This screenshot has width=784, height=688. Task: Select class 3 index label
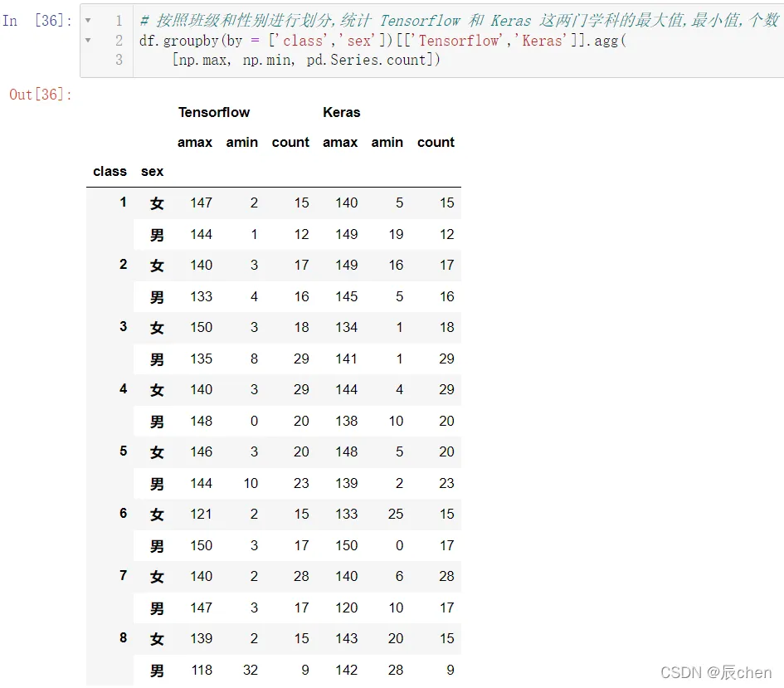[123, 326]
